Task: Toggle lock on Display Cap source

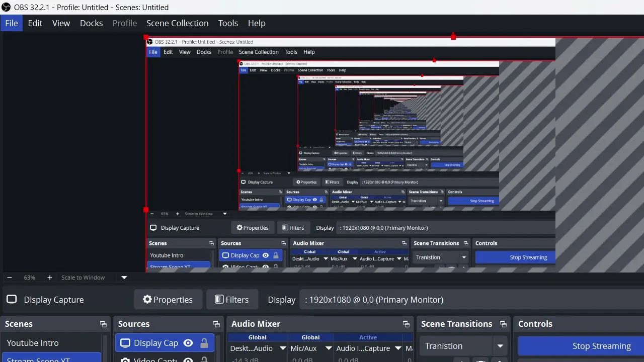Action: tap(204, 343)
